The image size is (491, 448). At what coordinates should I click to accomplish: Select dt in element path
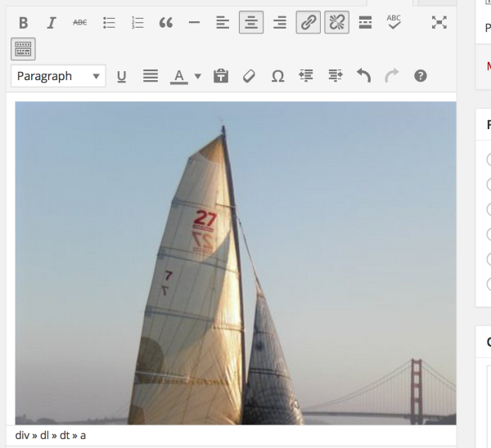pos(65,435)
